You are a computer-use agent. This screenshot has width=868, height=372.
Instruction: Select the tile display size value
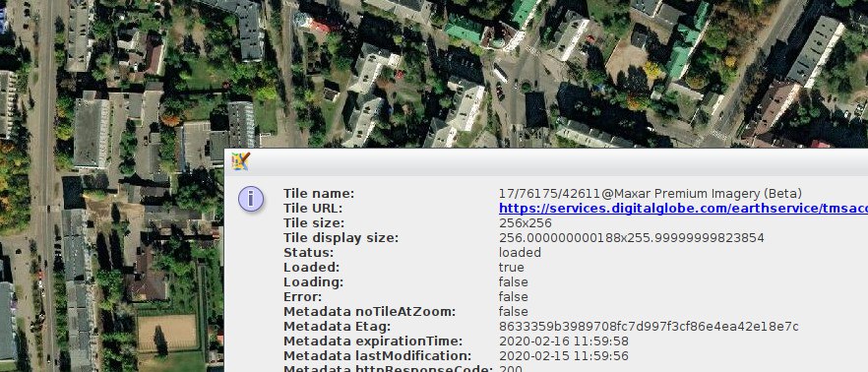(x=631, y=238)
